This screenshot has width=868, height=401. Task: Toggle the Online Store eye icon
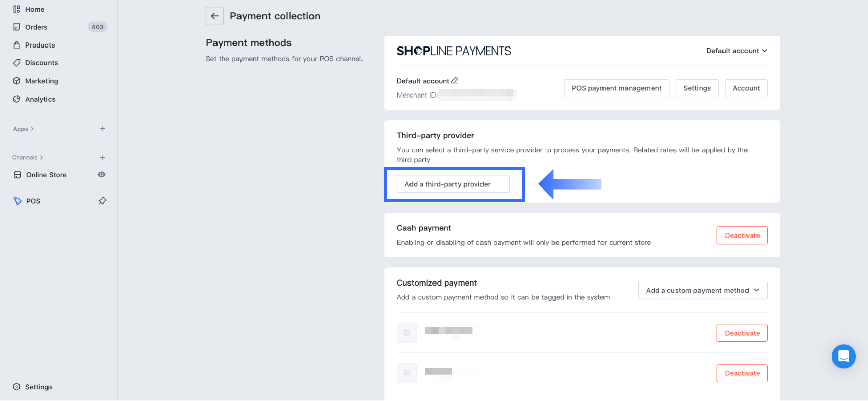[102, 175]
